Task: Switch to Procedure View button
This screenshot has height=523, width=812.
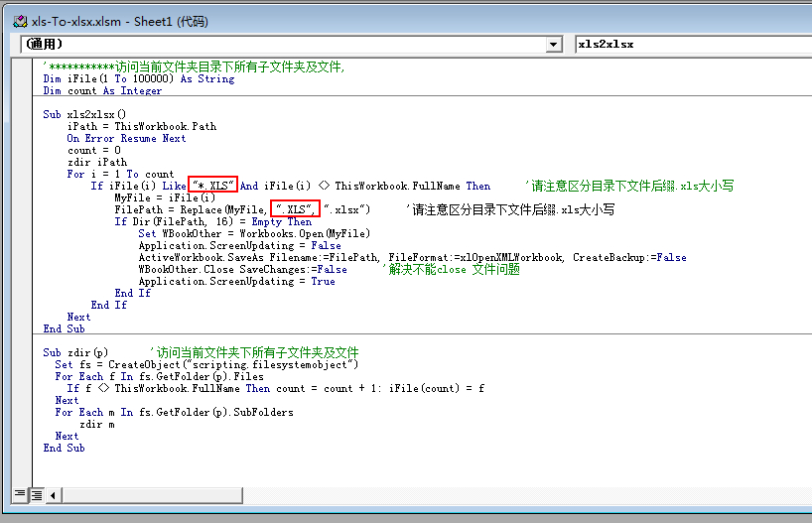Action: 20,494
